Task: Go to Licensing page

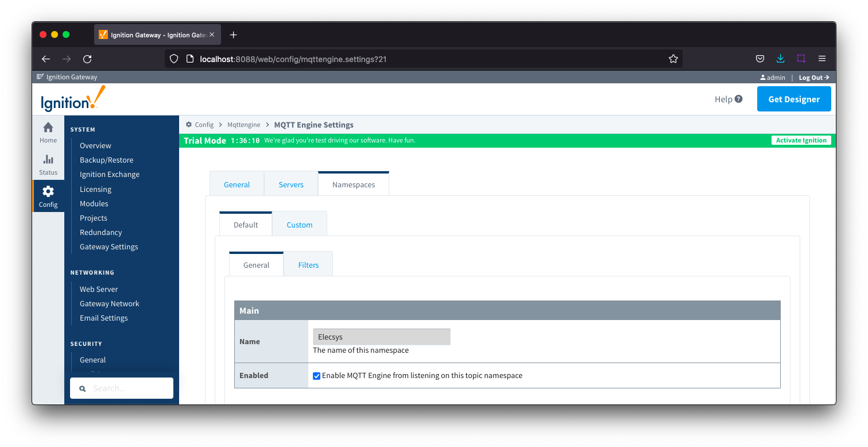Action: click(95, 189)
